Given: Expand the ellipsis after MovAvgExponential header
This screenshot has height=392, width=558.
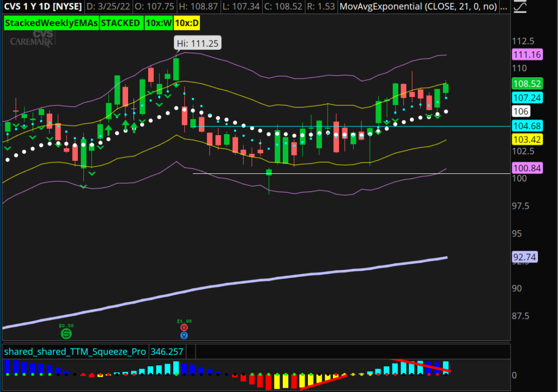Looking at the screenshot, I should click(505, 8).
